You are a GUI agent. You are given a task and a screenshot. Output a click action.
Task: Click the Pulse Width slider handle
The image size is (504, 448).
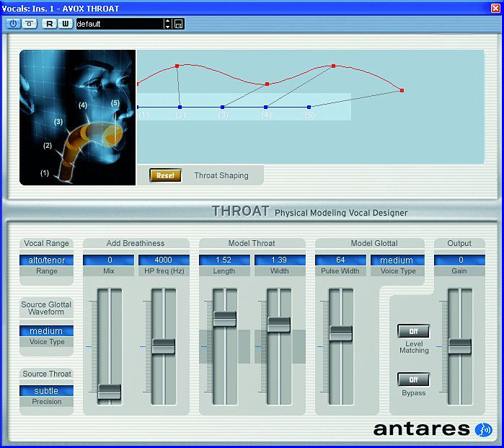click(x=341, y=333)
